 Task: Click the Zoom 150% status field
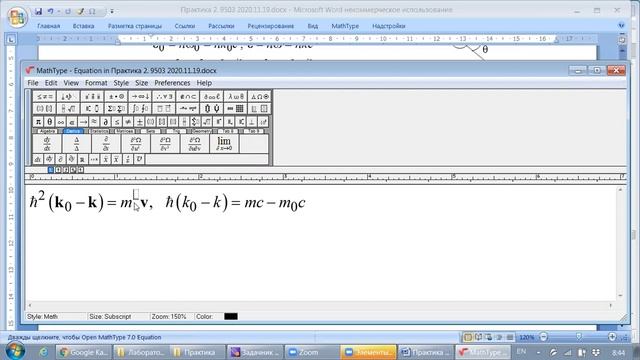[x=169, y=316]
